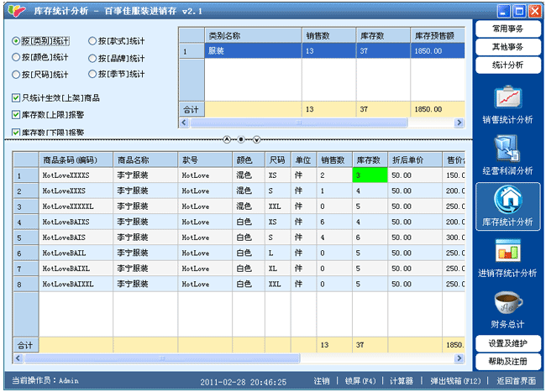
Task: Toggle 库存数[下限]报警 checkbox
Action: tap(16, 132)
